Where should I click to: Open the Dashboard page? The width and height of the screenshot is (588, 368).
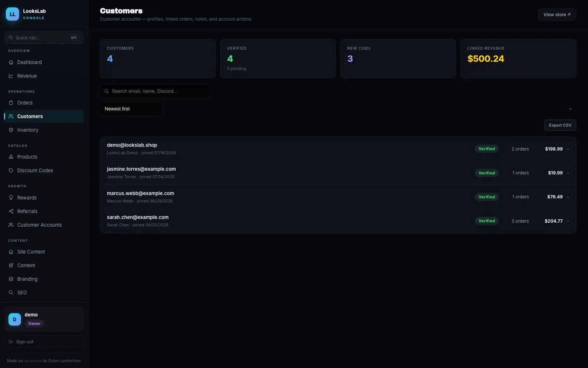click(x=44, y=62)
